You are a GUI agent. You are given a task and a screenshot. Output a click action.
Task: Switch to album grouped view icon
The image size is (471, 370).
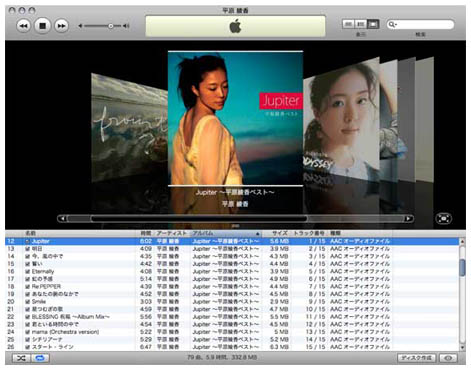[x=361, y=24]
